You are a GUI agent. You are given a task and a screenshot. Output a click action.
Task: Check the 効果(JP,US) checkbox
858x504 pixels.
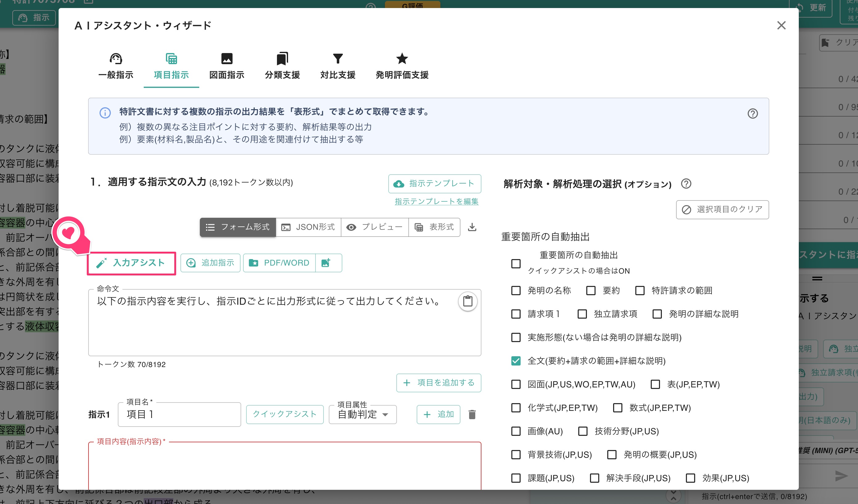[x=691, y=478]
